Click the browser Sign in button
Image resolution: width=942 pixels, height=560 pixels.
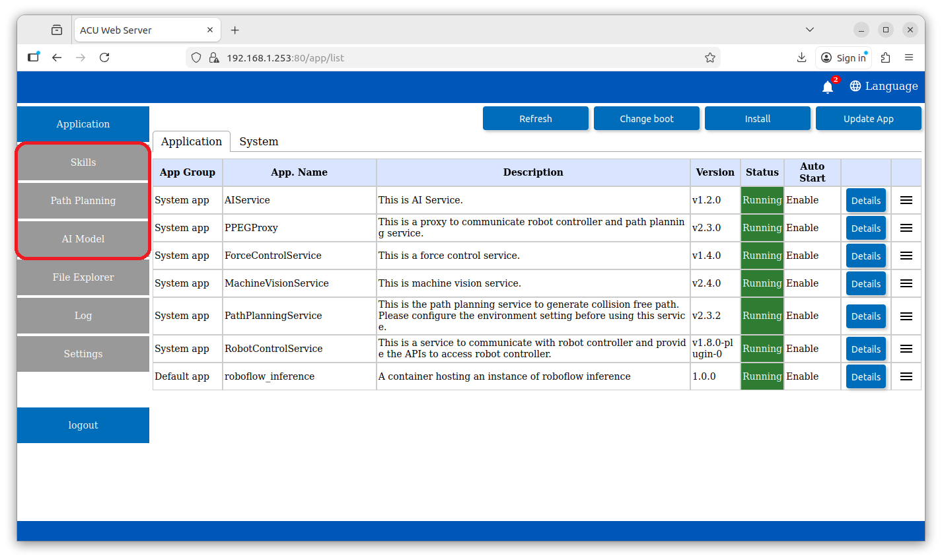844,57
